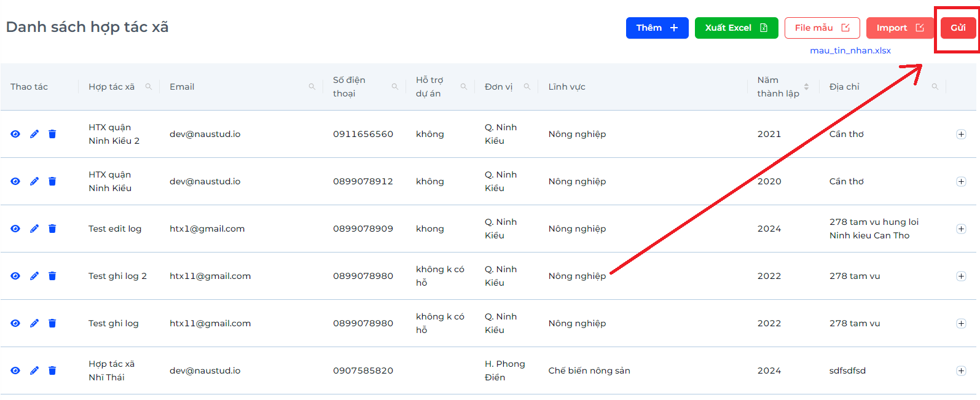View details of HTX quận Ninh Kiều 2
The width and height of the screenshot is (980, 400).
pos(15,134)
